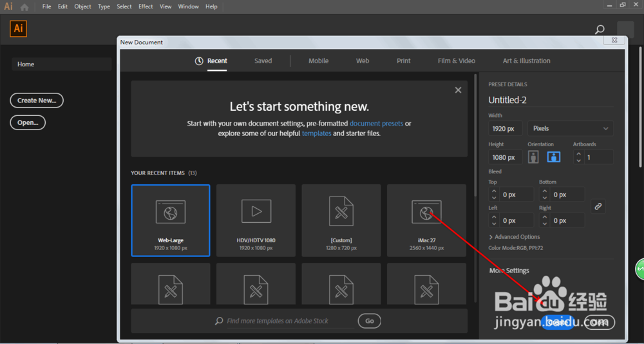Open the Effect menu

click(146, 6)
